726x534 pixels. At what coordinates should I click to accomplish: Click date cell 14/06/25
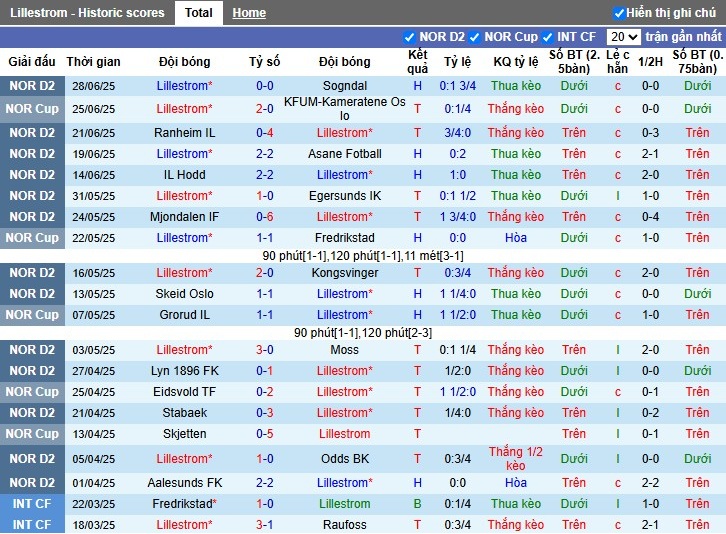point(94,175)
